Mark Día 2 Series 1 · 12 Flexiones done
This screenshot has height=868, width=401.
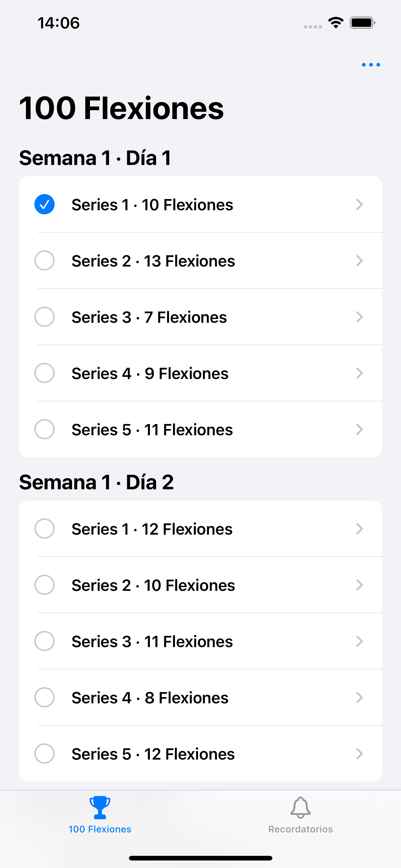tap(44, 529)
